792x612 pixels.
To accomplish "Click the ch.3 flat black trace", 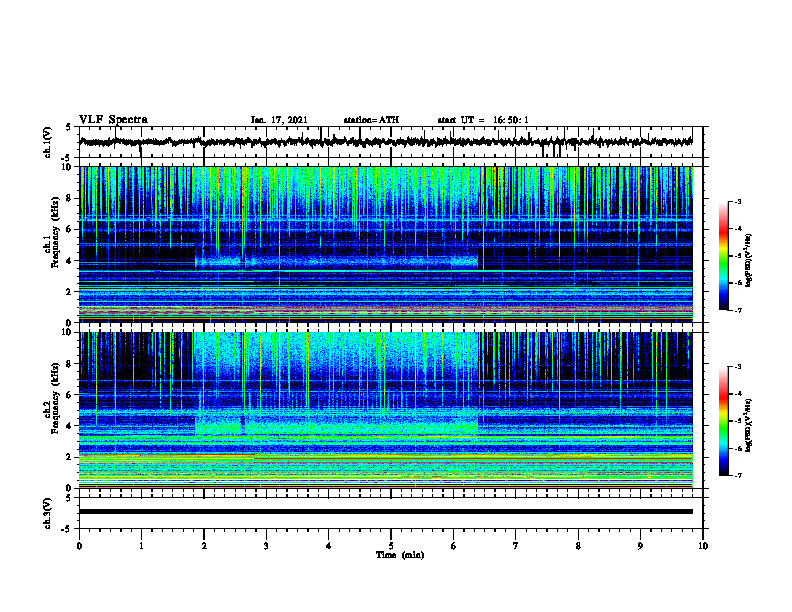I will (386, 512).
